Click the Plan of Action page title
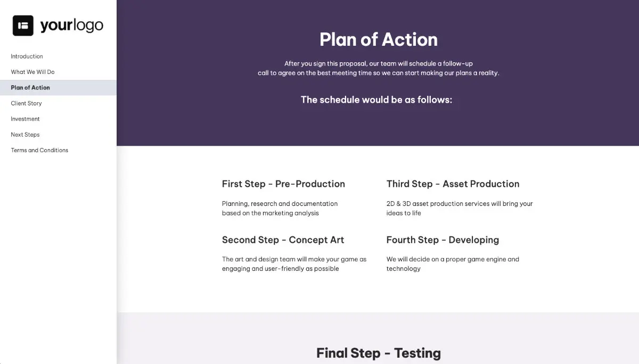 [378, 39]
